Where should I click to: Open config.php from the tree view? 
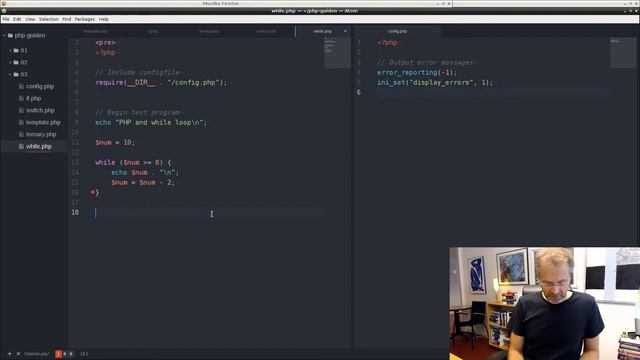(40, 87)
